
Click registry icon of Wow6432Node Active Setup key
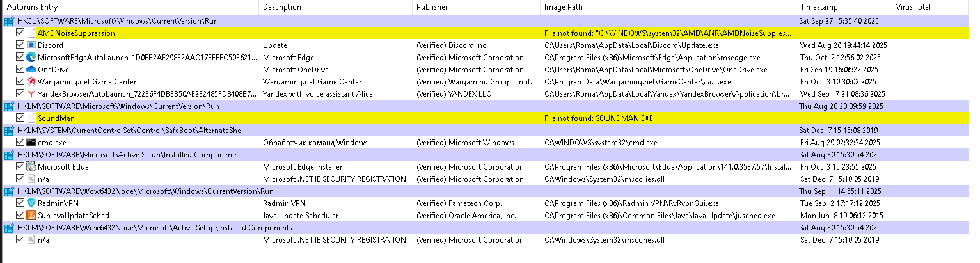(9, 228)
